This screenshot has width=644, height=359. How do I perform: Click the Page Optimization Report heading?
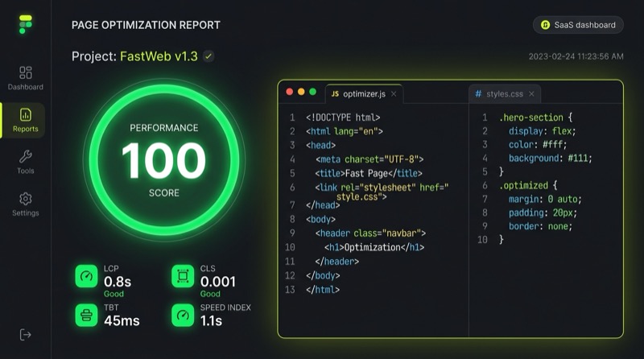click(x=146, y=25)
